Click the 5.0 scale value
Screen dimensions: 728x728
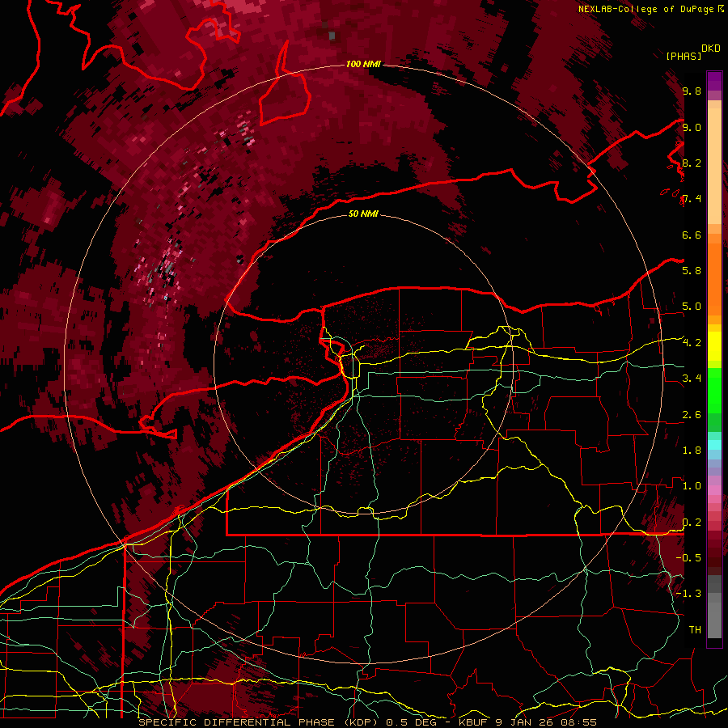(692, 307)
